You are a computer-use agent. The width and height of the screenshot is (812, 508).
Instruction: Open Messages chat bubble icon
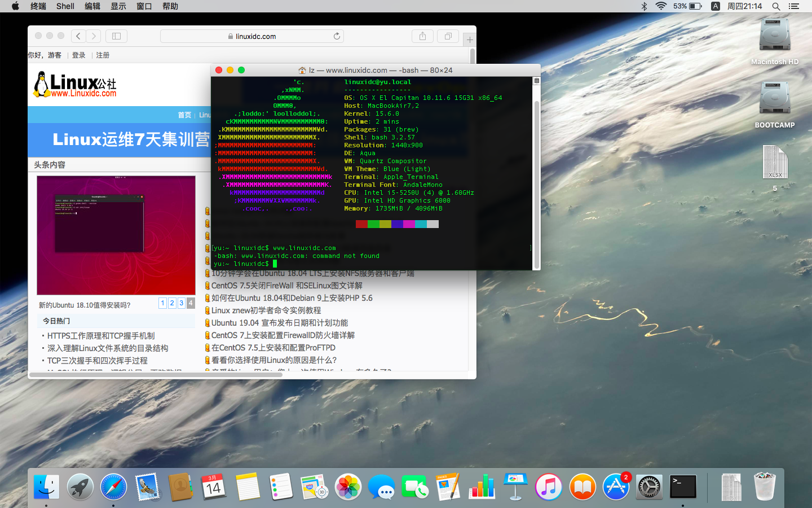click(382, 487)
